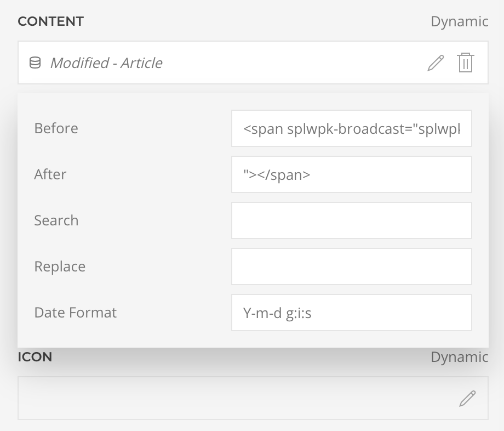This screenshot has height=431, width=504.
Task: Click the After label
Action: coord(50,174)
